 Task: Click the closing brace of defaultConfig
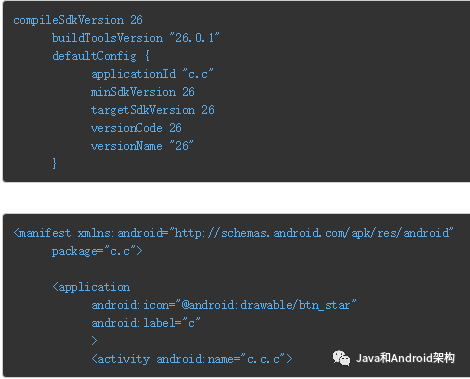(x=54, y=164)
